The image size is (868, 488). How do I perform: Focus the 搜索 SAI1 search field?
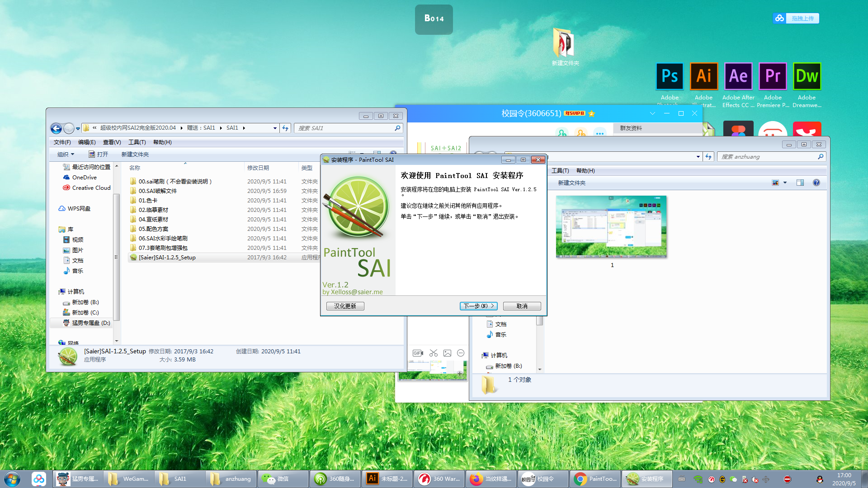coord(348,128)
